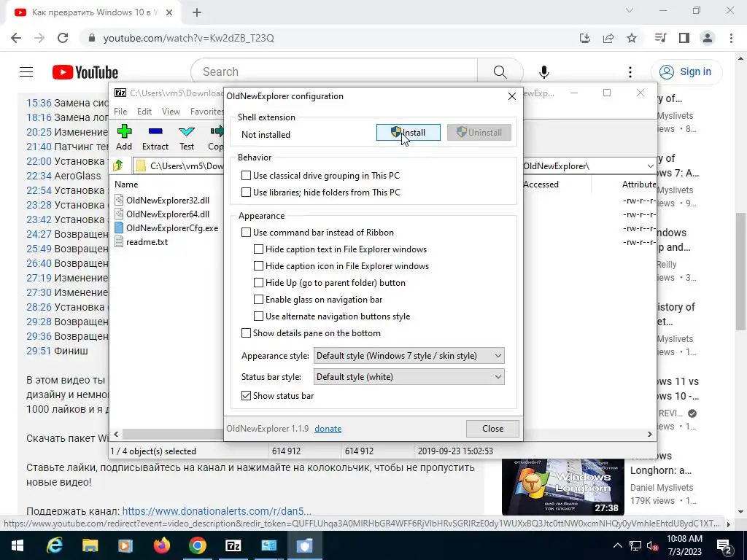Open the Favorites menu in 7-Zip
Viewport: 747px width, 560px height.
[206, 112]
